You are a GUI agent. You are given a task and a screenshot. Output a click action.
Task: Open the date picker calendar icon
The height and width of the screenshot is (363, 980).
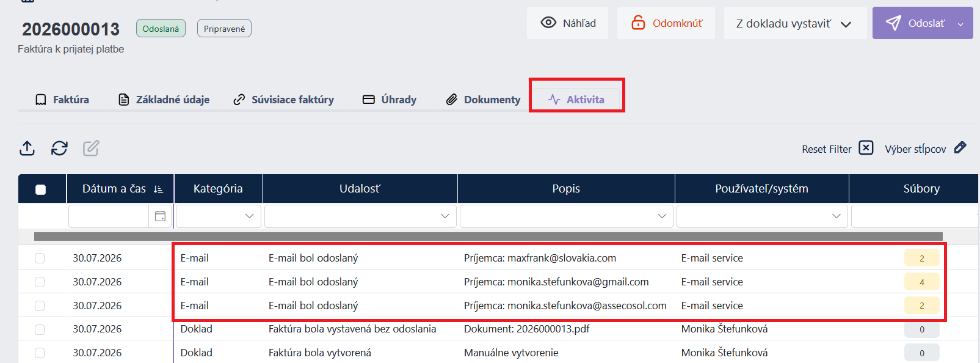pyautogui.click(x=160, y=216)
